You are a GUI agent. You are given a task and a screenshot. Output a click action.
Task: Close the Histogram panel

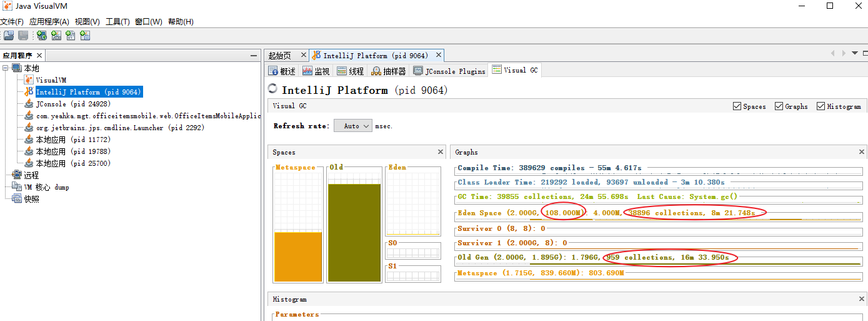coord(862,299)
